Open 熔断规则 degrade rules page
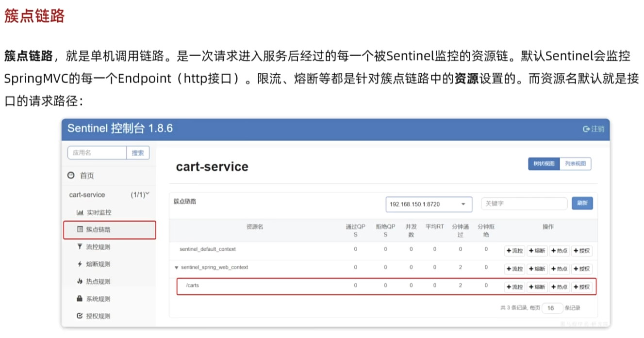 click(93, 264)
